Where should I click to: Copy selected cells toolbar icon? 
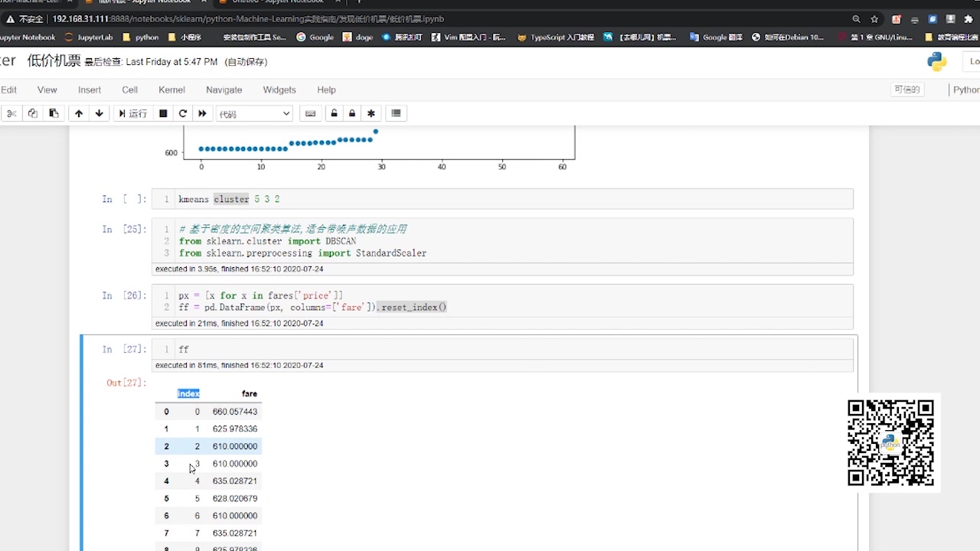pos(32,113)
